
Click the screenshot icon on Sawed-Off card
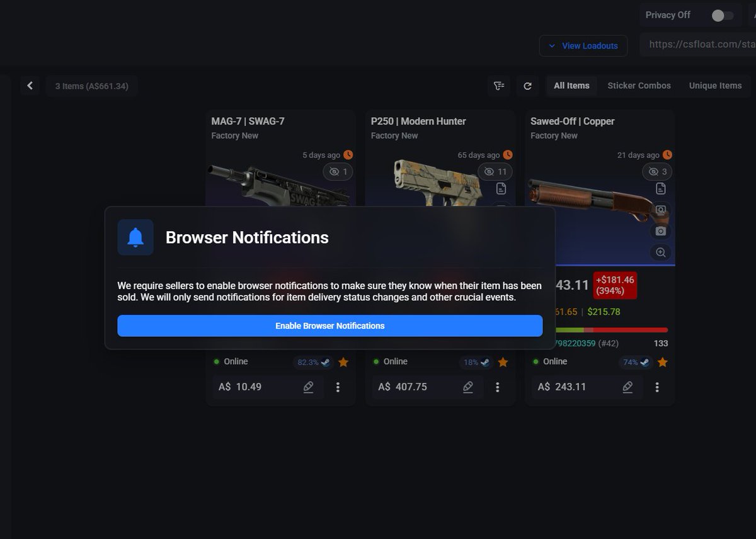click(x=660, y=210)
